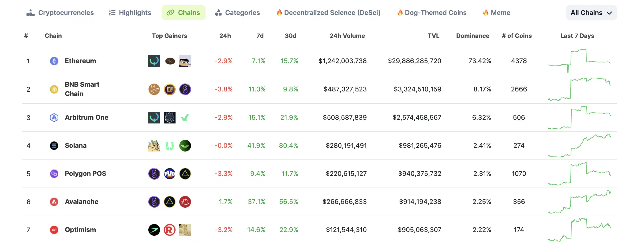Click the Ethereum chain logo icon
Screen dimensions: 644x246
pos(54,61)
